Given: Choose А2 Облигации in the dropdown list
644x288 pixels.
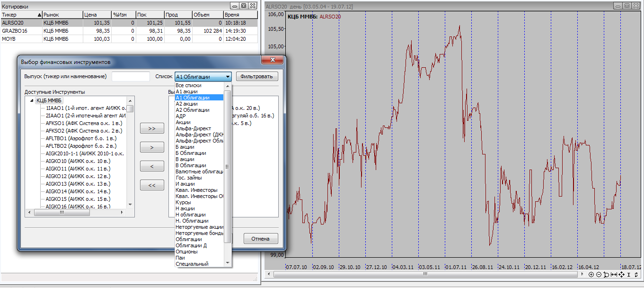Looking at the screenshot, I should pyautogui.click(x=199, y=110).
